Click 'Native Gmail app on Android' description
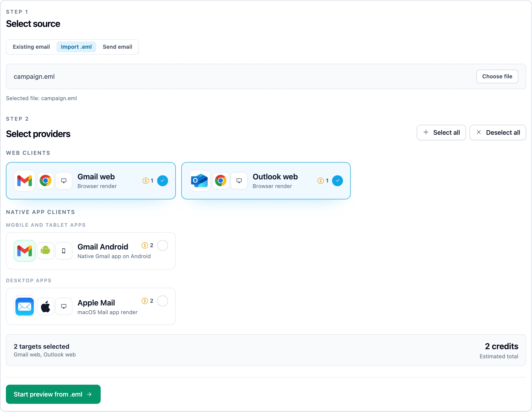 (114, 256)
